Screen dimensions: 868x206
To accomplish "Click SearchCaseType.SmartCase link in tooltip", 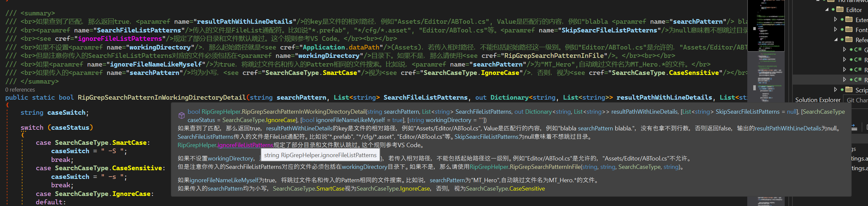I will (308, 189).
